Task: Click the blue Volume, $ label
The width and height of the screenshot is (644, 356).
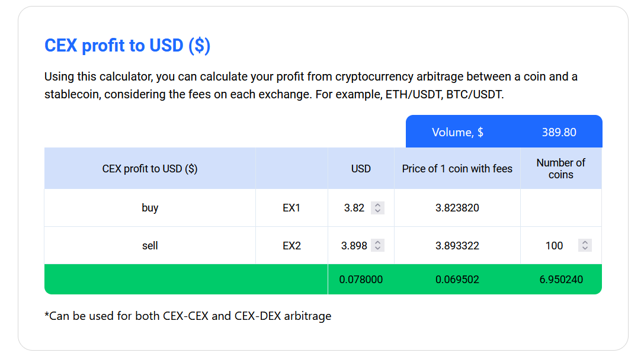Action: coord(457,132)
